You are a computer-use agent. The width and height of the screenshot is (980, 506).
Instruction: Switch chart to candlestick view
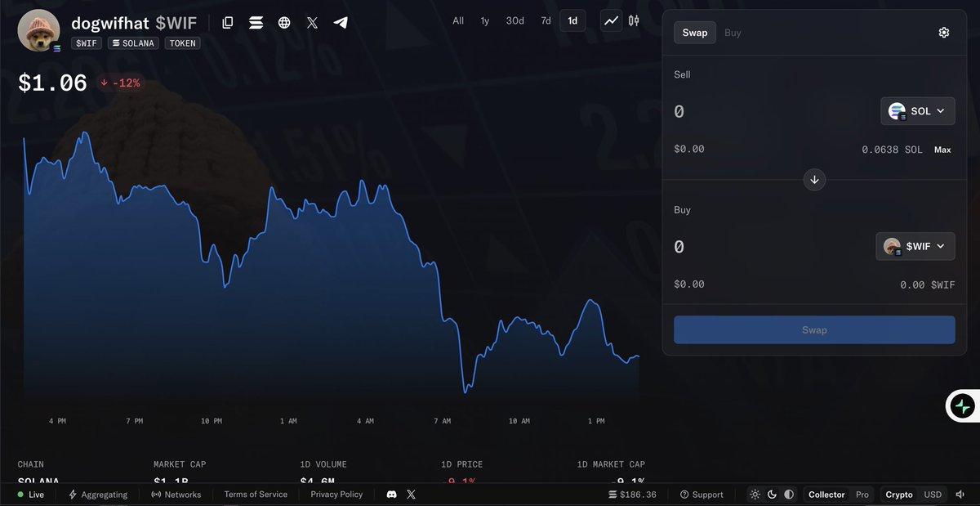[634, 20]
